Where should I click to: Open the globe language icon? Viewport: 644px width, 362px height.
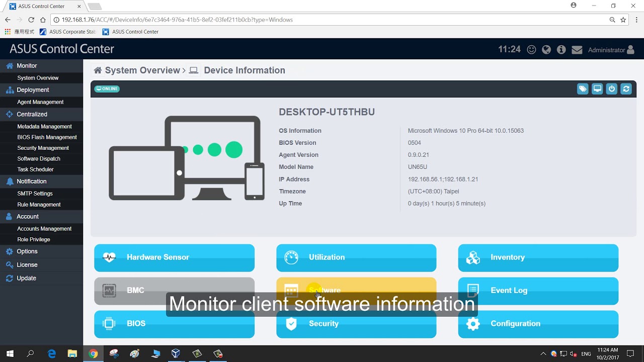click(x=546, y=50)
